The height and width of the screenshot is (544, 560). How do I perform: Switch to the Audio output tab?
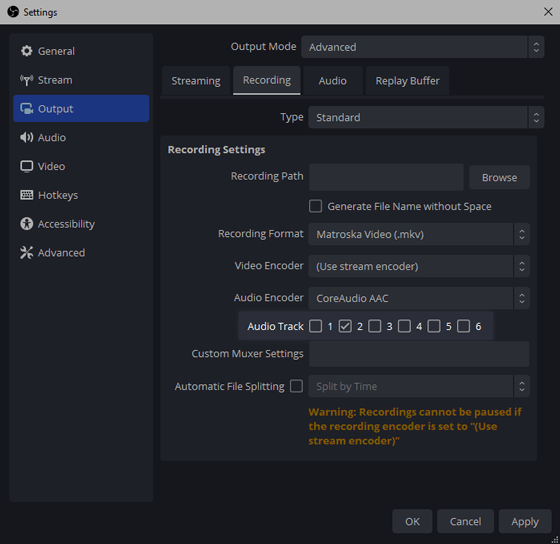click(x=332, y=81)
